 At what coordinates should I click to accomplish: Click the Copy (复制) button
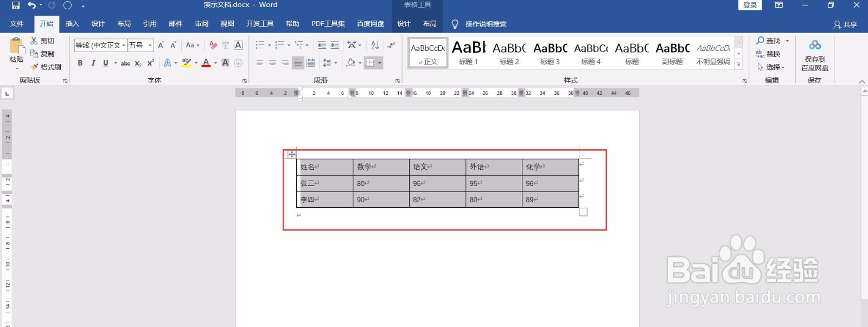coord(42,54)
